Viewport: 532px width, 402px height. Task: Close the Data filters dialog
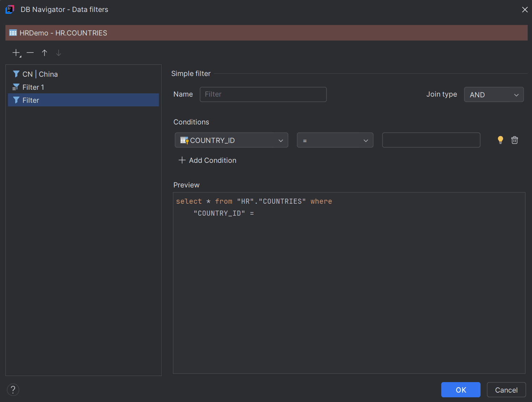pyautogui.click(x=525, y=9)
